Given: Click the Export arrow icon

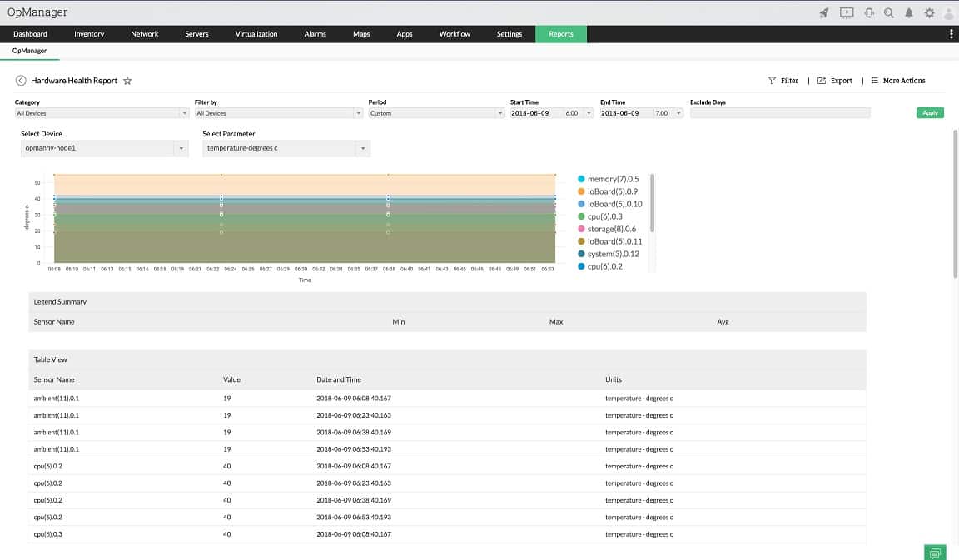Looking at the screenshot, I should click(822, 81).
